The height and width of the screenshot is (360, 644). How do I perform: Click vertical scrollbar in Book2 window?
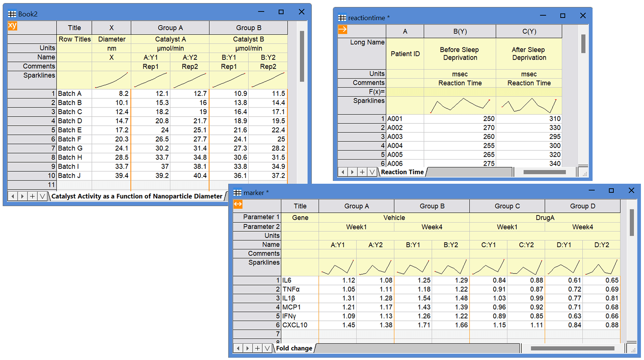click(x=302, y=56)
